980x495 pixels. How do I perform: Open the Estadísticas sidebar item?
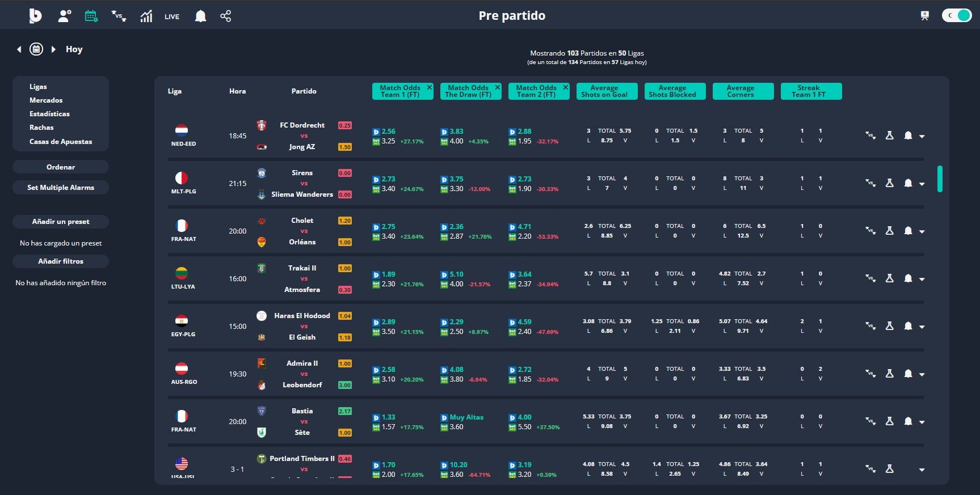pyautogui.click(x=49, y=114)
